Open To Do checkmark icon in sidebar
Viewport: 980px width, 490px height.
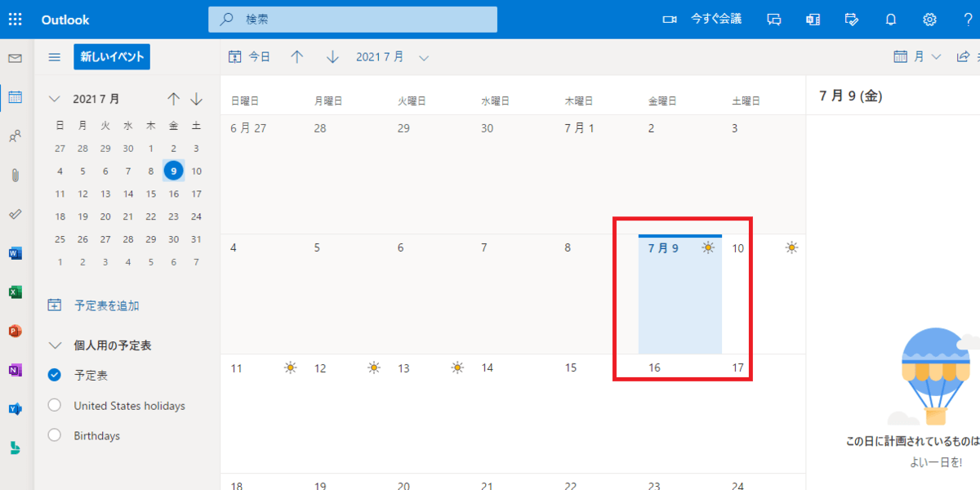coord(15,214)
